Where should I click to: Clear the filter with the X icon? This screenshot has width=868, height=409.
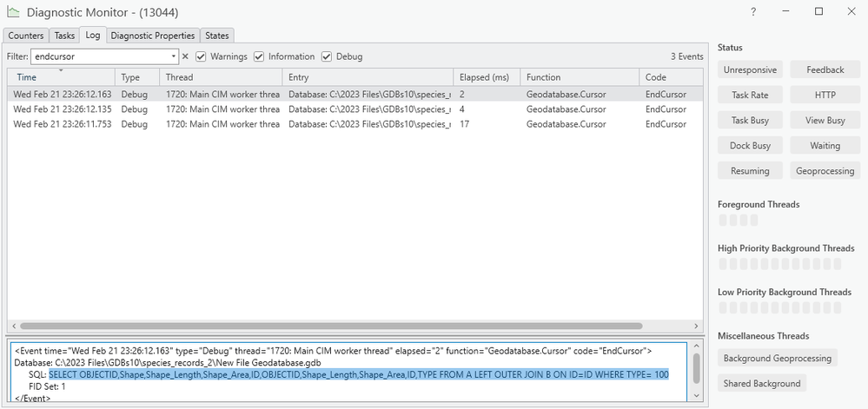185,56
